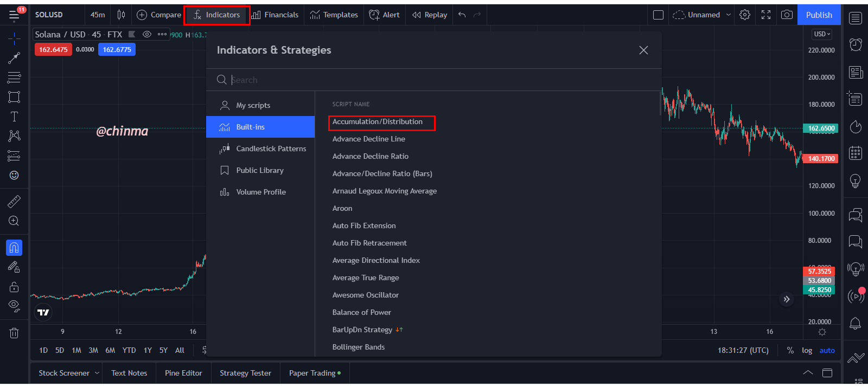This screenshot has width=868, height=387.
Task: Select the Text annotation tool
Action: pyautogui.click(x=14, y=117)
